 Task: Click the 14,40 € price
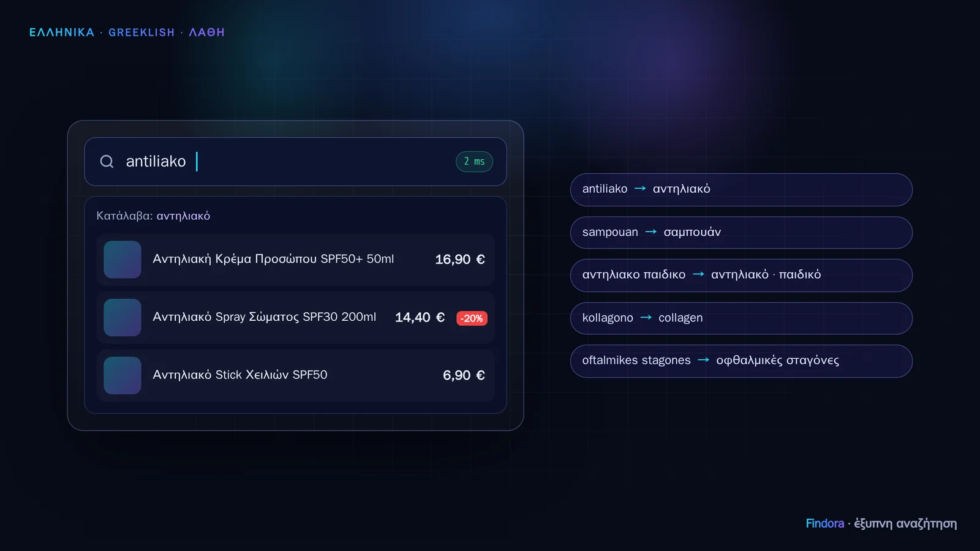pyautogui.click(x=420, y=318)
